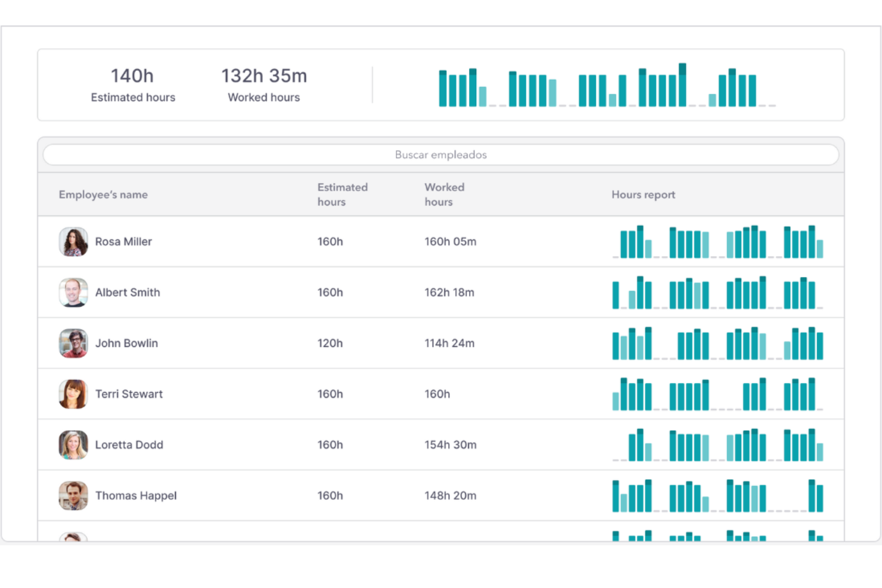Click the Estimated hours column header

click(x=343, y=195)
